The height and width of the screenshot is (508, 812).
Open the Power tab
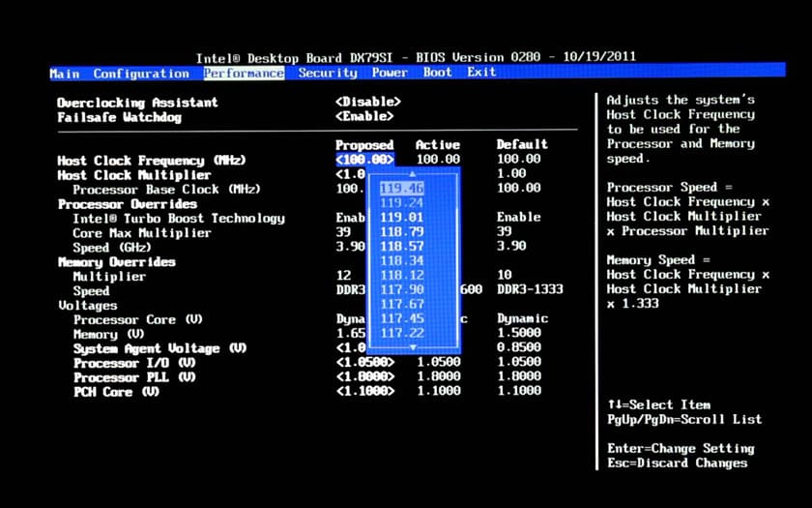point(390,73)
